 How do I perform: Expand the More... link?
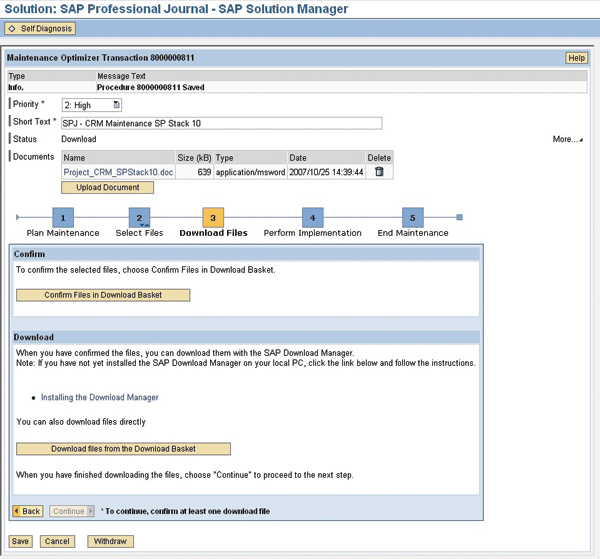pos(567,139)
